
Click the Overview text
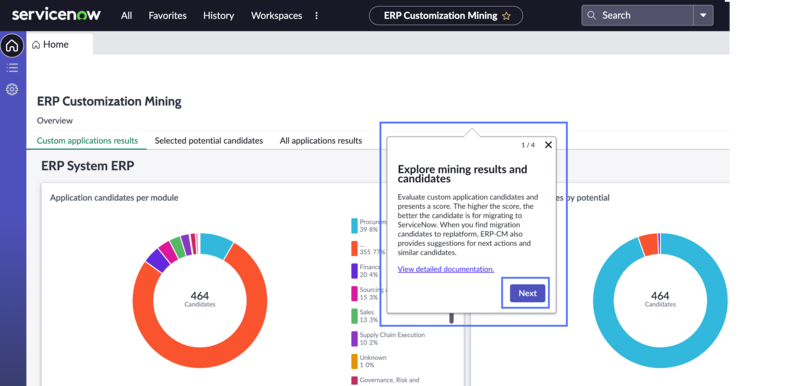coord(55,121)
